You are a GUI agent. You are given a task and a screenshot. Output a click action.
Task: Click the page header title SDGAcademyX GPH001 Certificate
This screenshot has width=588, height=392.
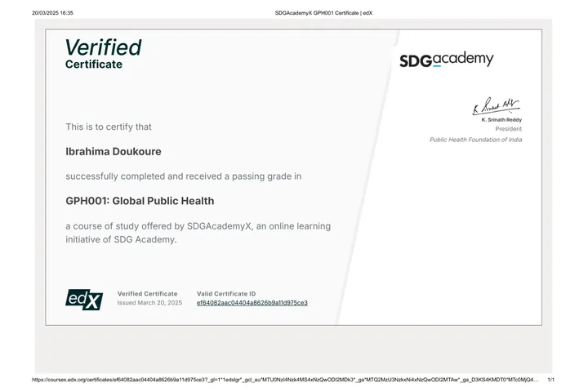click(323, 13)
